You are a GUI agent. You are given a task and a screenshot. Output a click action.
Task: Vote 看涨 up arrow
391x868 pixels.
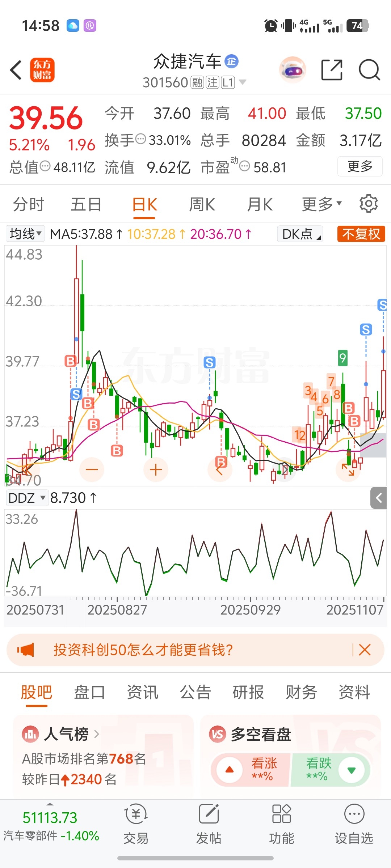coord(230,770)
